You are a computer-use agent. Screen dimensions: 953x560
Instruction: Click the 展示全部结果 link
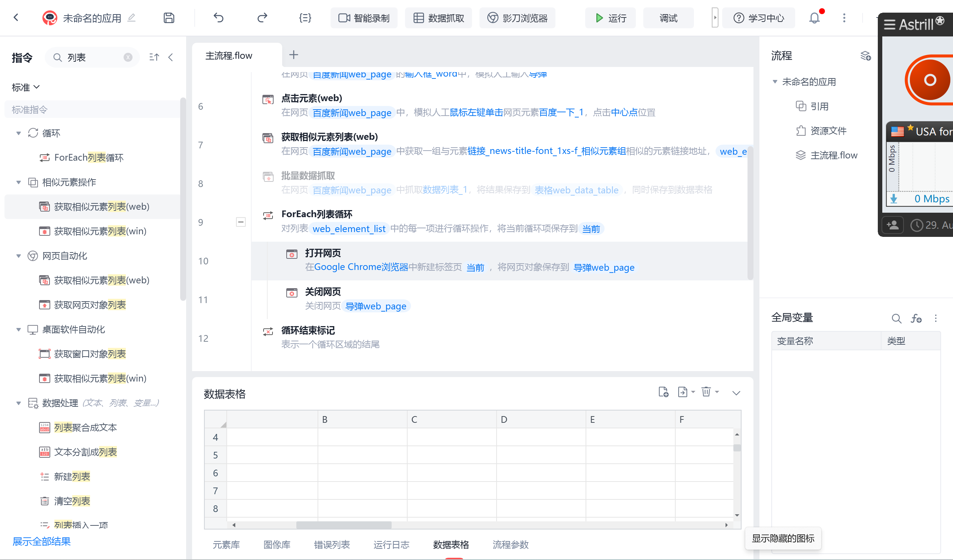[x=42, y=541]
